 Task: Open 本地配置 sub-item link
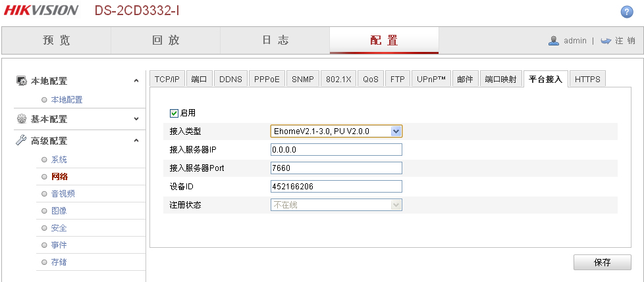67,100
